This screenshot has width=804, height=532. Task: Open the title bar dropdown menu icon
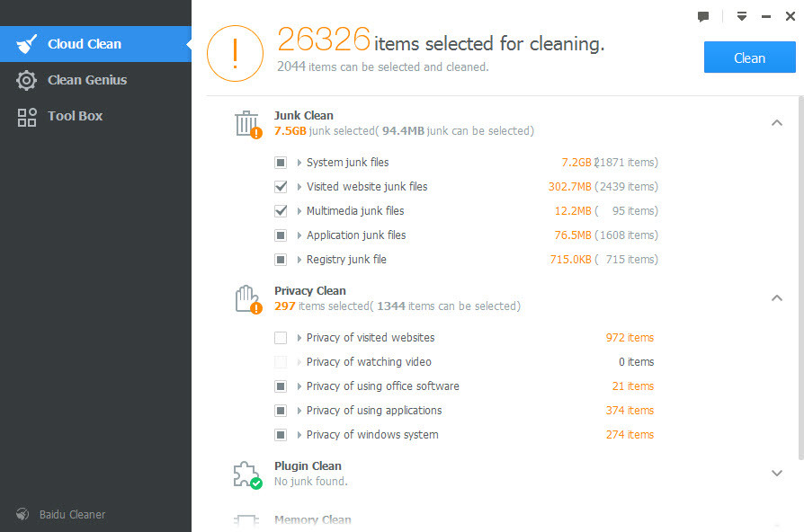[741, 16]
